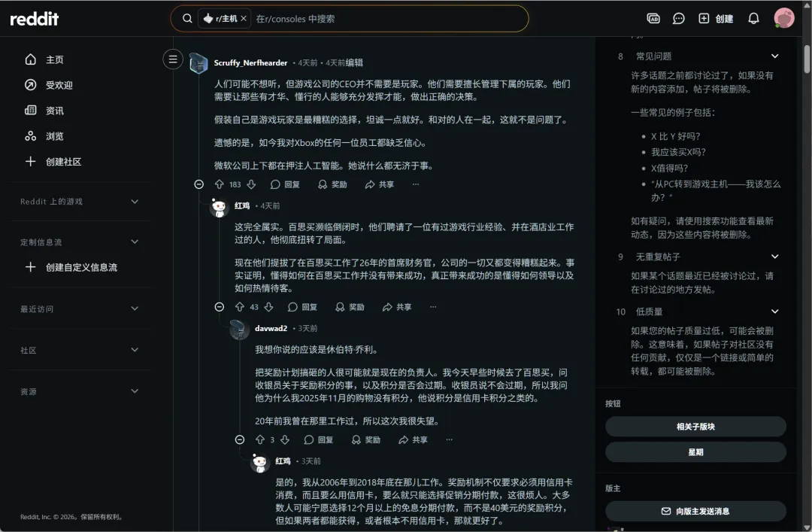Click the 相关子版块 button
Viewport: 812px width, 532px height.
pos(695,427)
